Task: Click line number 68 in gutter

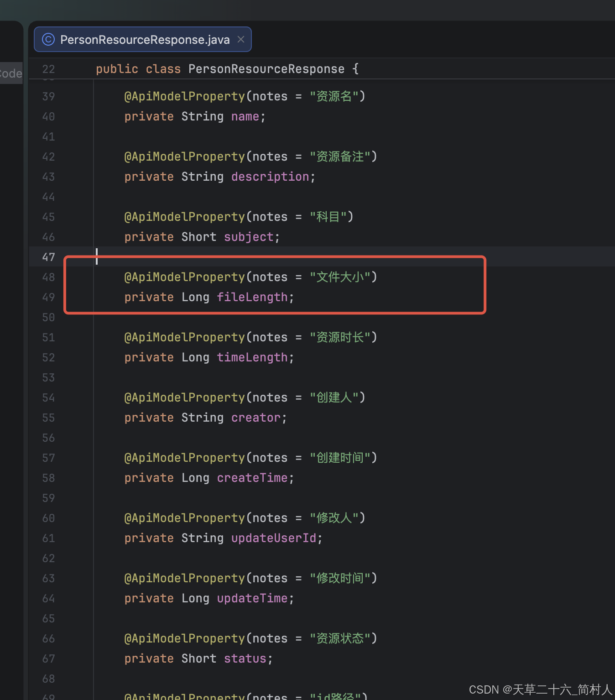Action: [x=48, y=679]
